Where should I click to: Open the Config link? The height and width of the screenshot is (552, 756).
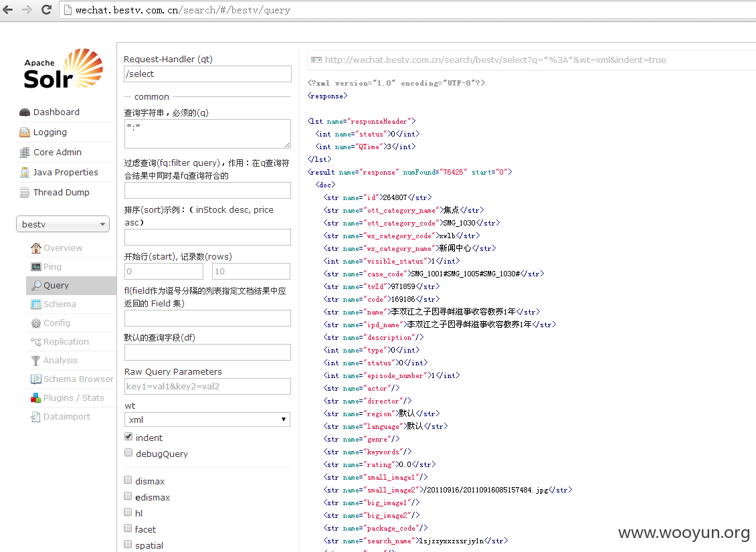57,323
